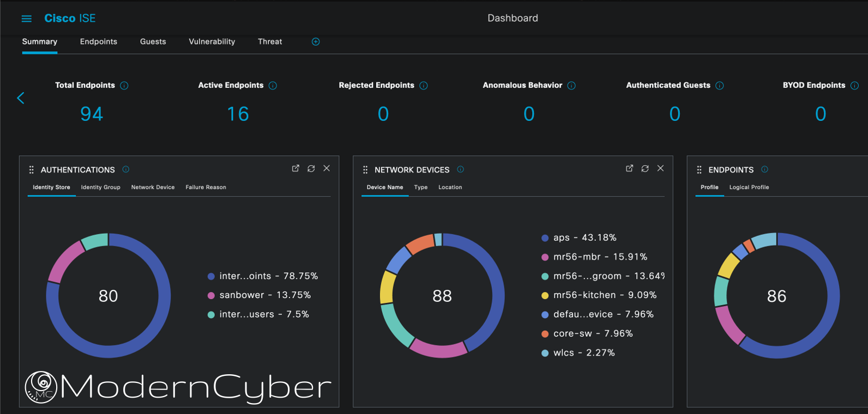Screen dimensions: 868x414
Task: Close the Authentications panel
Action: pyautogui.click(x=327, y=168)
